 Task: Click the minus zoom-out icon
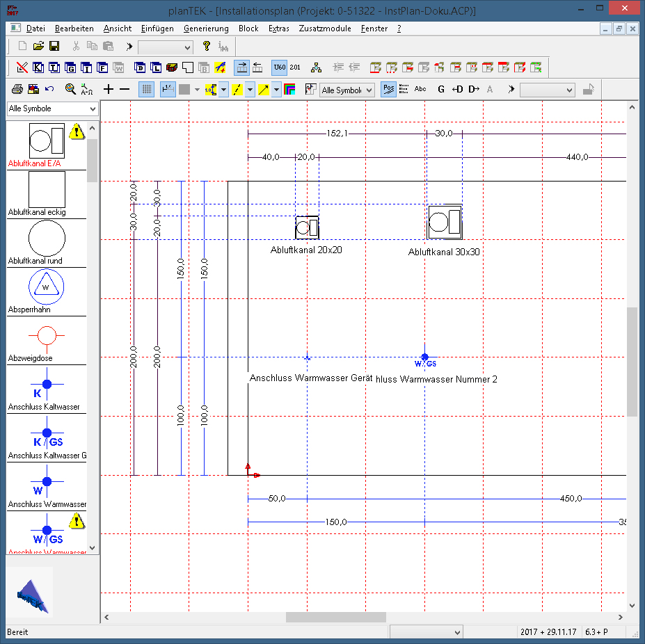click(125, 89)
